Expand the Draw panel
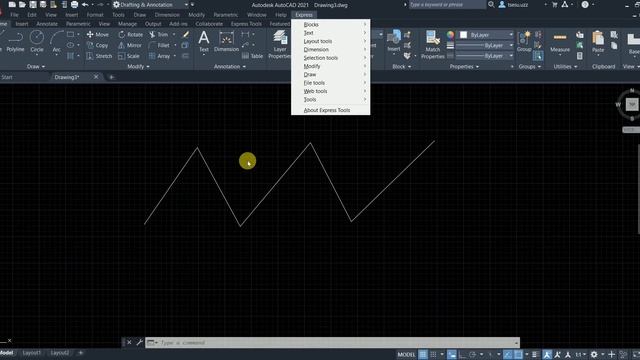Viewport: 640px width, 360px height. click(36, 67)
